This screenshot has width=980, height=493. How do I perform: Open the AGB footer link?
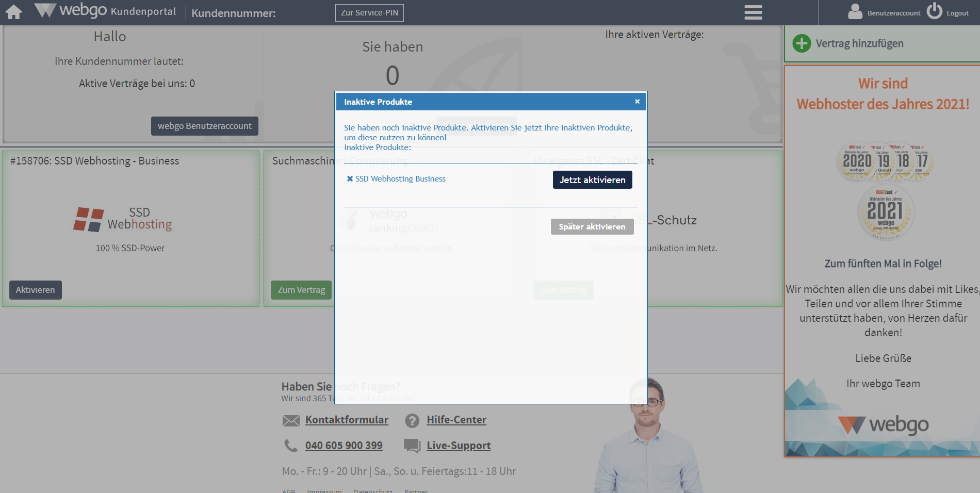pos(289,491)
